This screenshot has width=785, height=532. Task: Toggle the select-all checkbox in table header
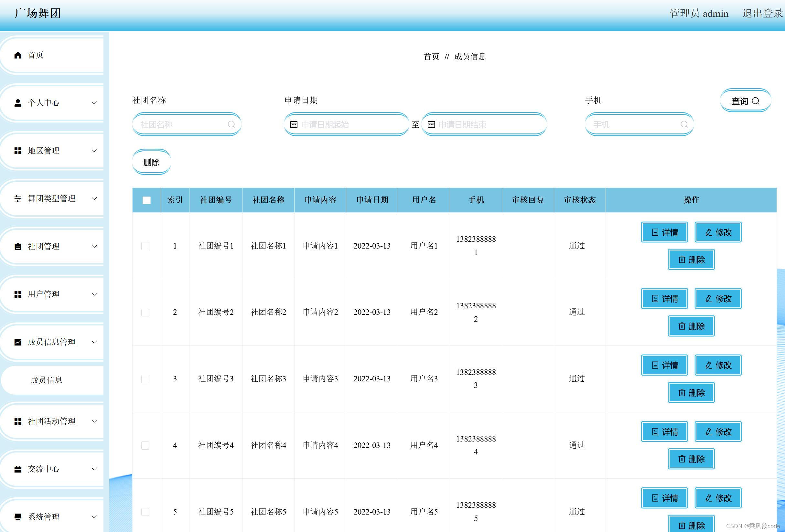[146, 200]
